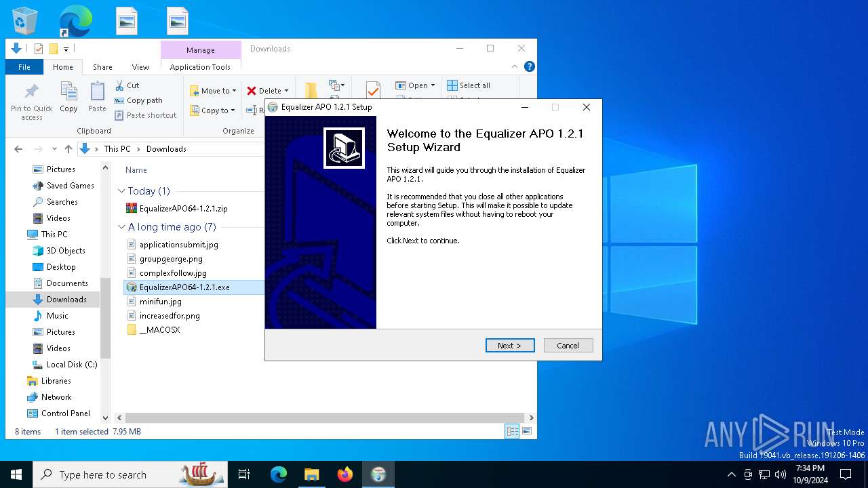This screenshot has width=868, height=488.
Task: Sort by the Name column header
Action: (x=136, y=170)
